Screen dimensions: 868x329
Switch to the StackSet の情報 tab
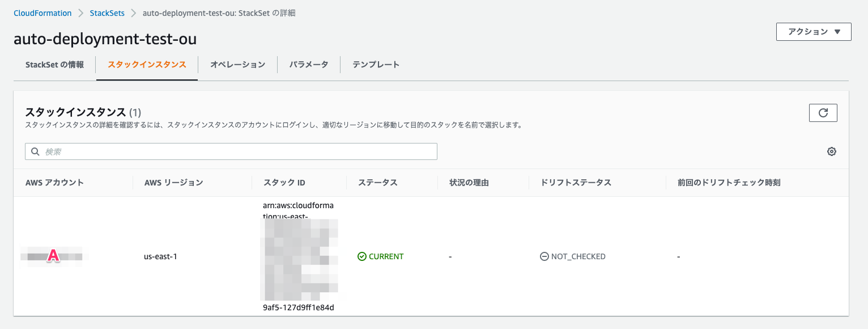(54, 64)
